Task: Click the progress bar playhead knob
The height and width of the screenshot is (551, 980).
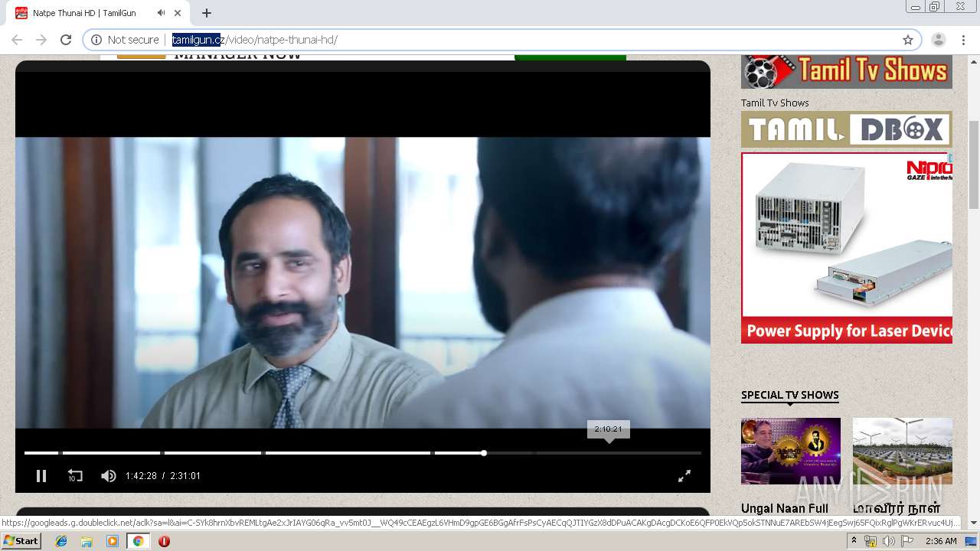Action: point(484,453)
